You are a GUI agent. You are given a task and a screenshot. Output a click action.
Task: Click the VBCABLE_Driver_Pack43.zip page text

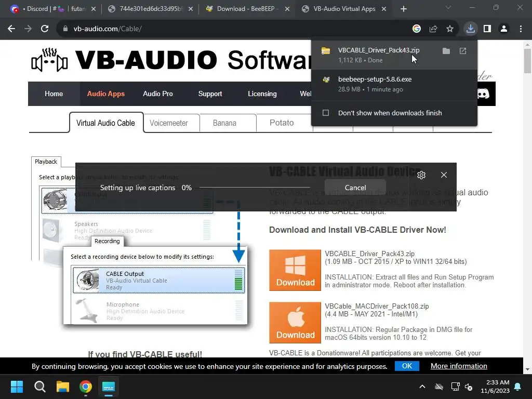point(370,254)
